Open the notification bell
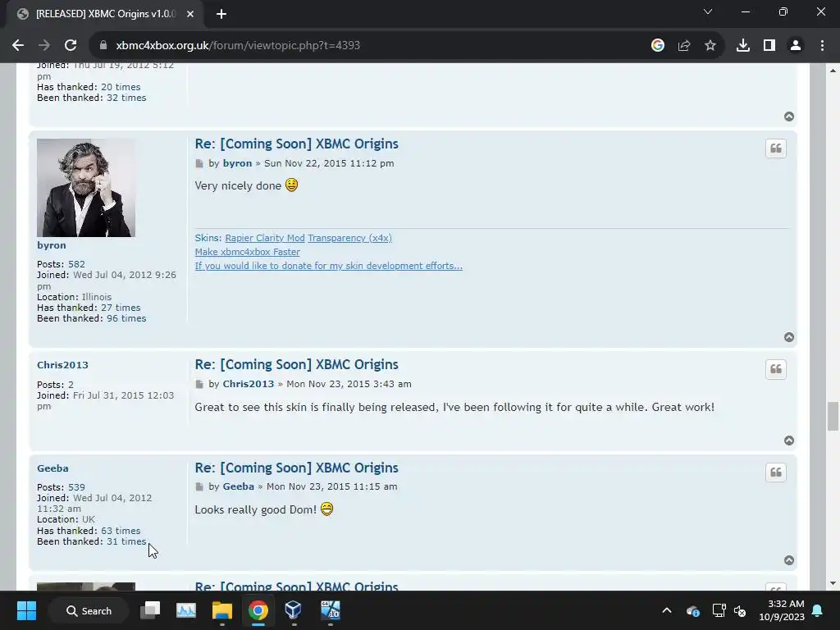 pyautogui.click(x=818, y=610)
